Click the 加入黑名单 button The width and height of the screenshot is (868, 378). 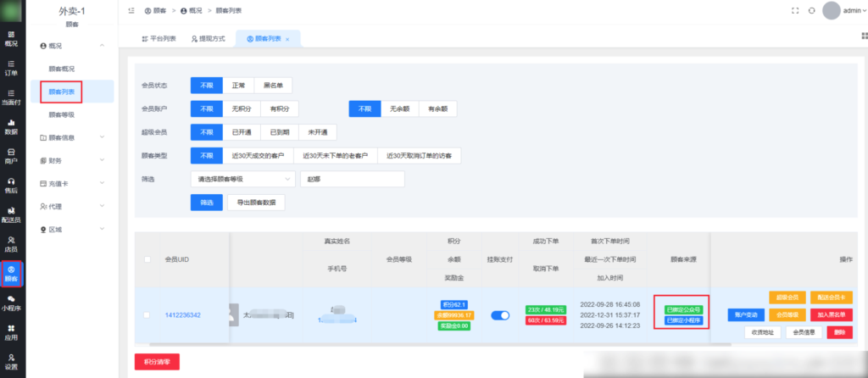[832, 315]
